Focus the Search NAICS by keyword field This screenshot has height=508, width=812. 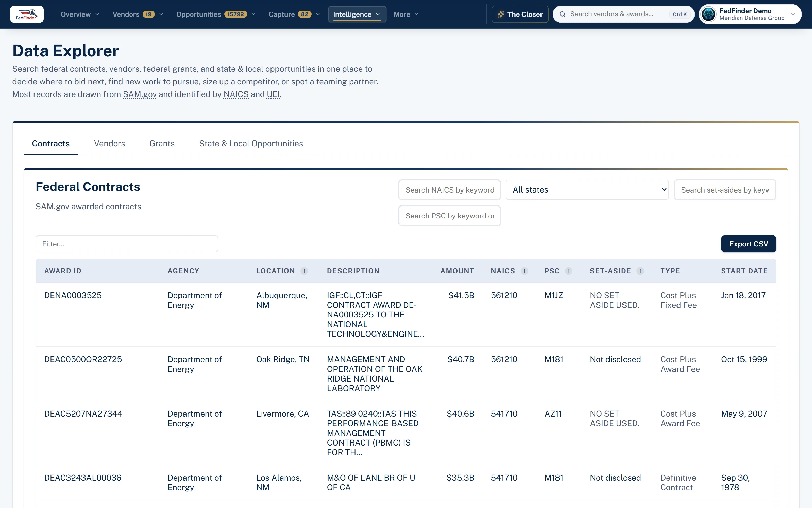coord(450,190)
